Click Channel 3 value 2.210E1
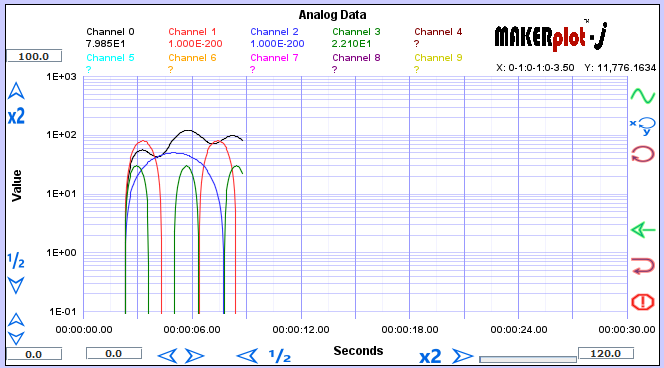This screenshot has height=368, width=664. pos(351,44)
